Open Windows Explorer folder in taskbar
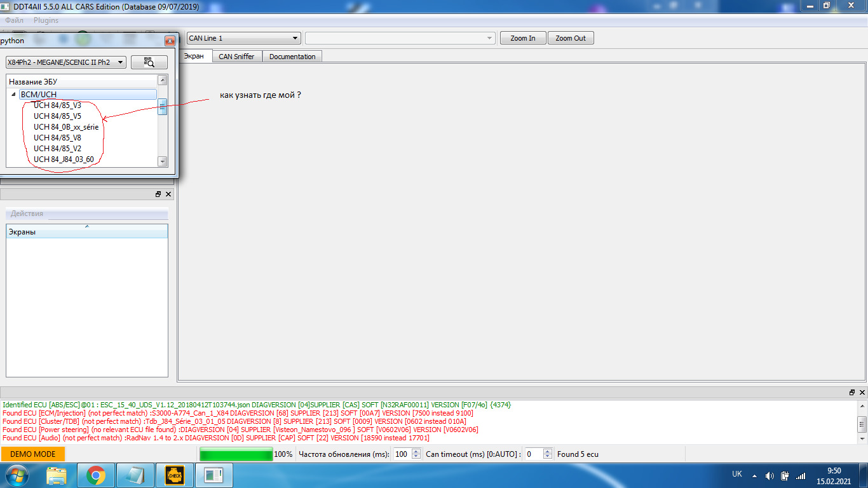The width and height of the screenshot is (868, 488). pos(57,475)
